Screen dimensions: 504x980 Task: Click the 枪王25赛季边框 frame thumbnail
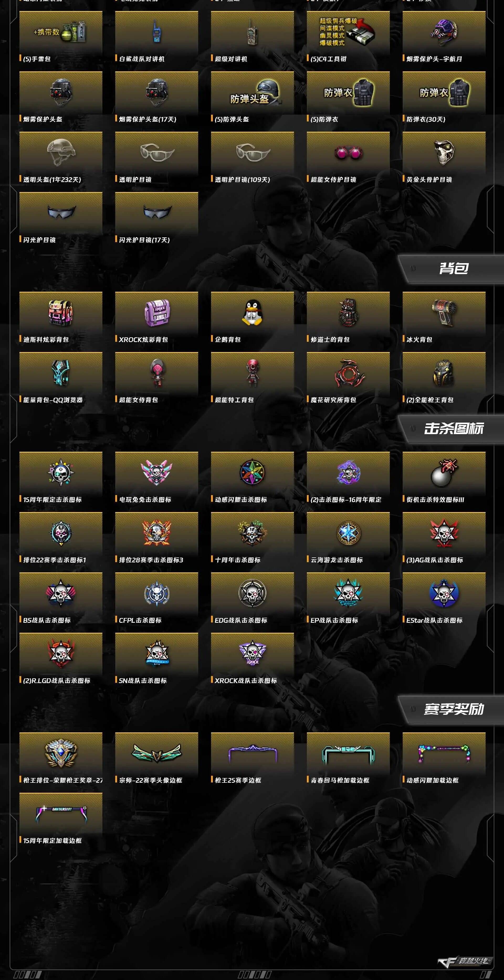pyautogui.click(x=252, y=754)
